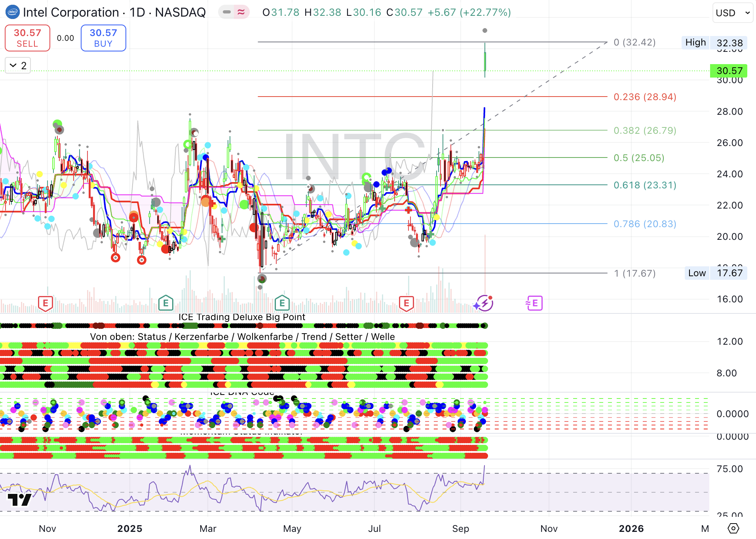The image size is (756, 539).
Task: Click the 0.236 (28.94) Fibonacci level label
Action: tap(644, 97)
